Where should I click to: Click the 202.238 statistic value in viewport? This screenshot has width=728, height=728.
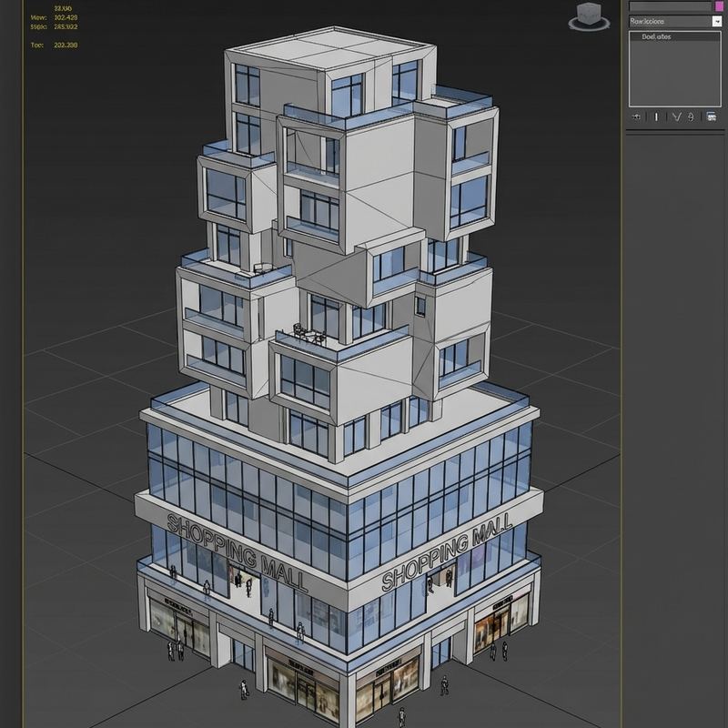(66, 45)
